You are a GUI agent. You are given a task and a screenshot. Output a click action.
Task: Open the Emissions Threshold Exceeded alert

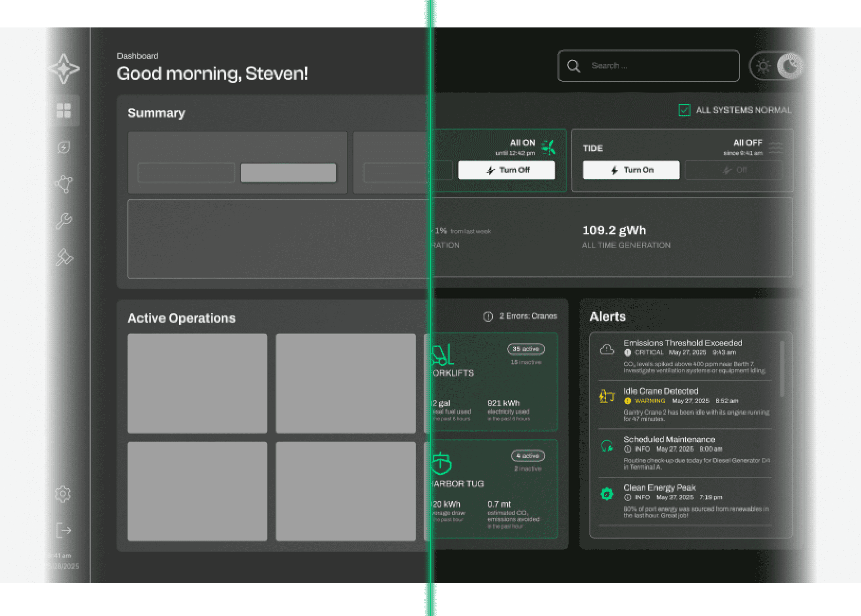(683, 343)
